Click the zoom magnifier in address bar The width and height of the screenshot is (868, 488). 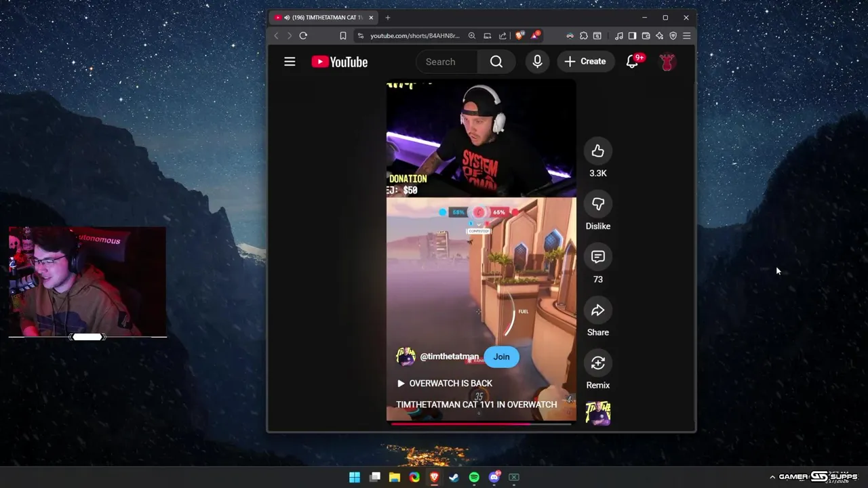pyautogui.click(x=472, y=36)
